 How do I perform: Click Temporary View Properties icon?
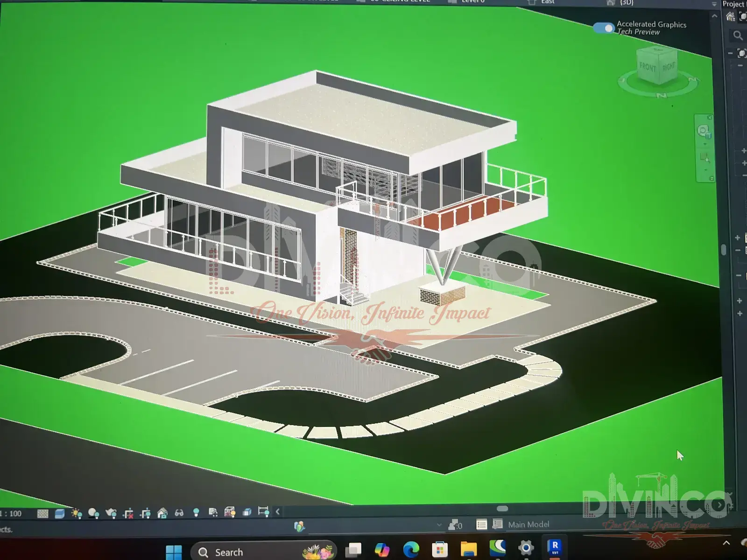pyautogui.click(x=213, y=512)
